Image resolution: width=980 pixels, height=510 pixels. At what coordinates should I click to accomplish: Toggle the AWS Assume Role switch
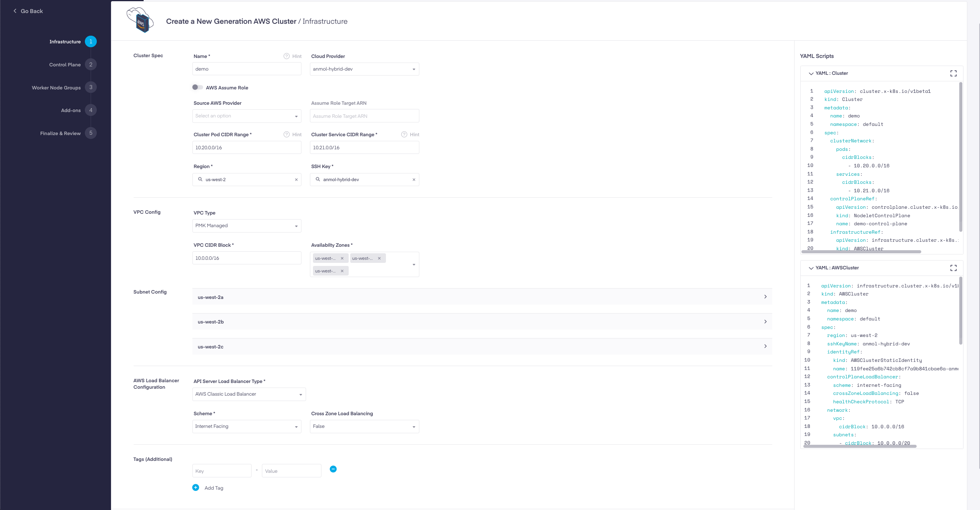coord(197,87)
